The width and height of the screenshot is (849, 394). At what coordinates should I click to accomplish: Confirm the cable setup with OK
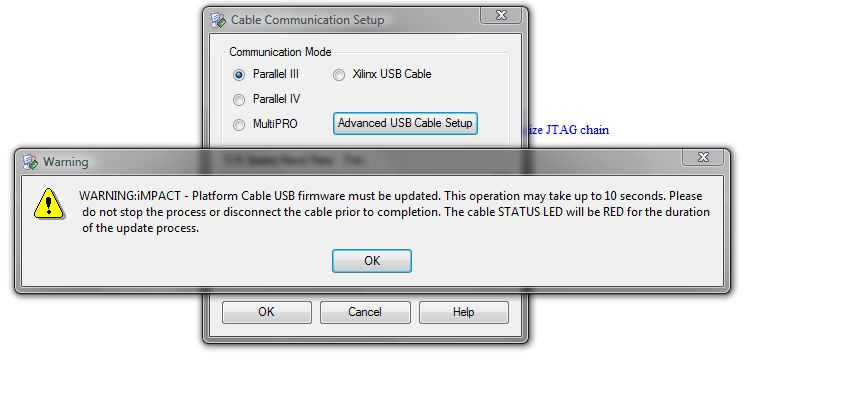266,312
